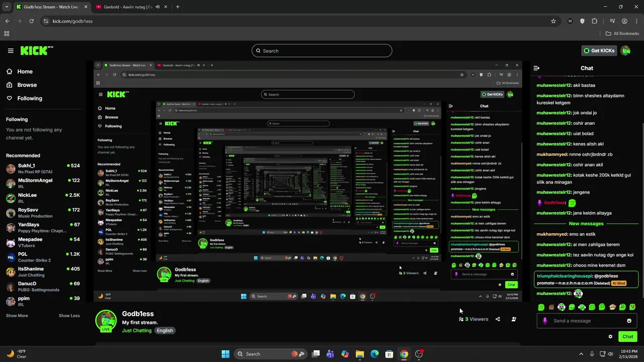Click the shield extension icon

click(583, 21)
